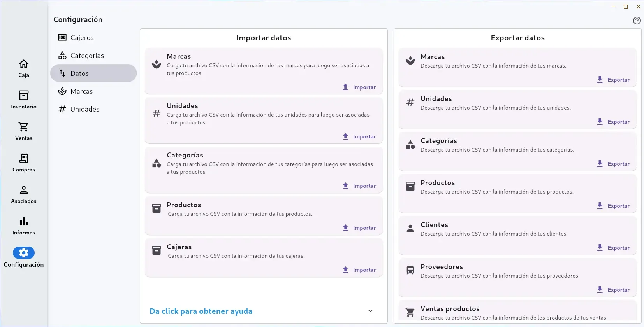Export the Productos CSV data

[613, 206]
